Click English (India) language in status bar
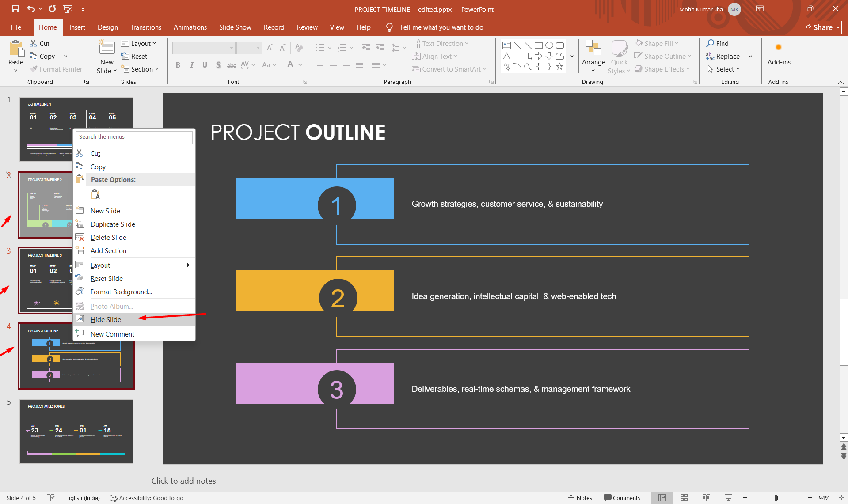This screenshot has height=504, width=848. click(82, 498)
